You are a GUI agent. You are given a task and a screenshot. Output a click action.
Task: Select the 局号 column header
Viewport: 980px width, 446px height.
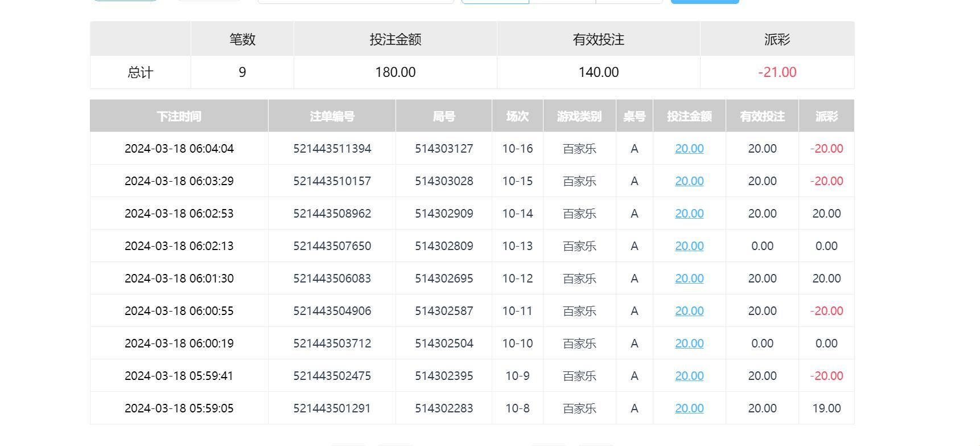(x=444, y=116)
